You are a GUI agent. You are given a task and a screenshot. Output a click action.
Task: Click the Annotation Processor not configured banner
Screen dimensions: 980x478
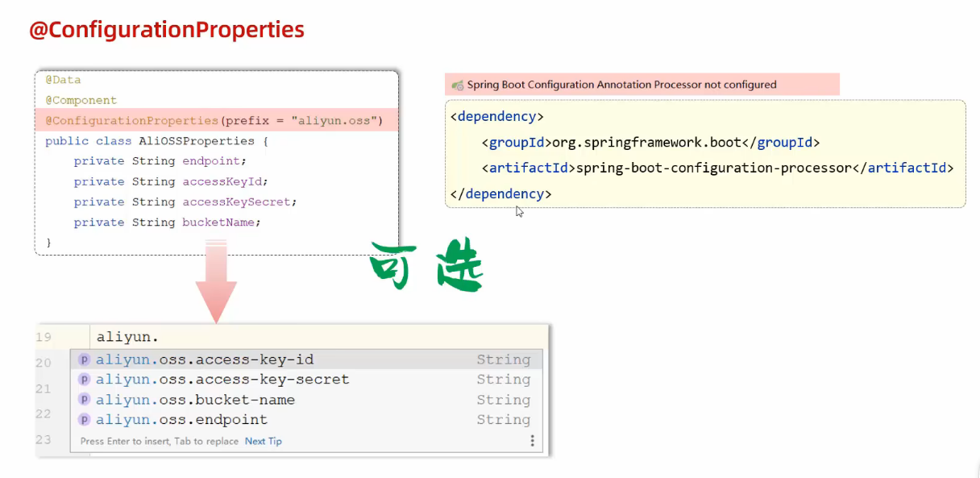coord(621,85)
